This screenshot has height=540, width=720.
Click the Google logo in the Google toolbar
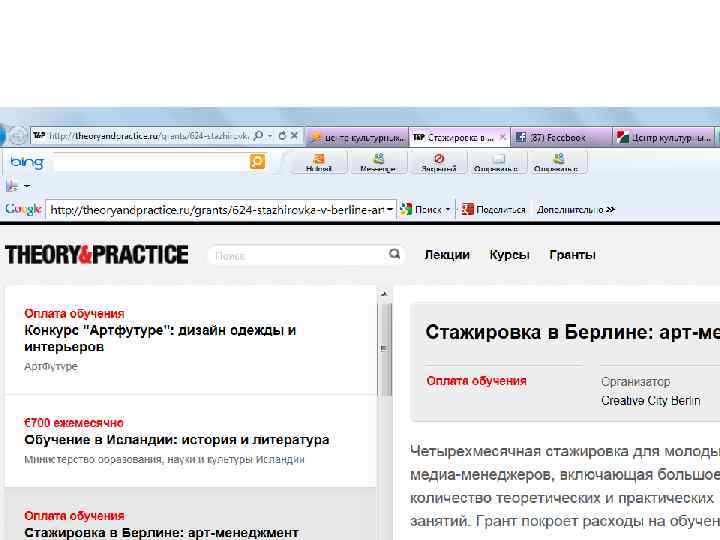coord(23,209)
